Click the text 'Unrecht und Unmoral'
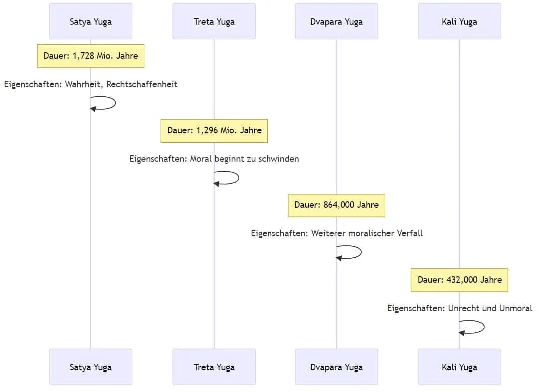Image resolution: width=539 pixels, height=392 pixels. [490, 308]
